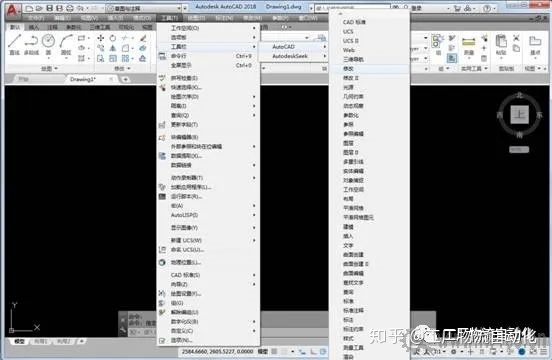Expand the AutoCAD toolbars submenu
The width and height of the screenshot is (552, 360).
(294, 46)
